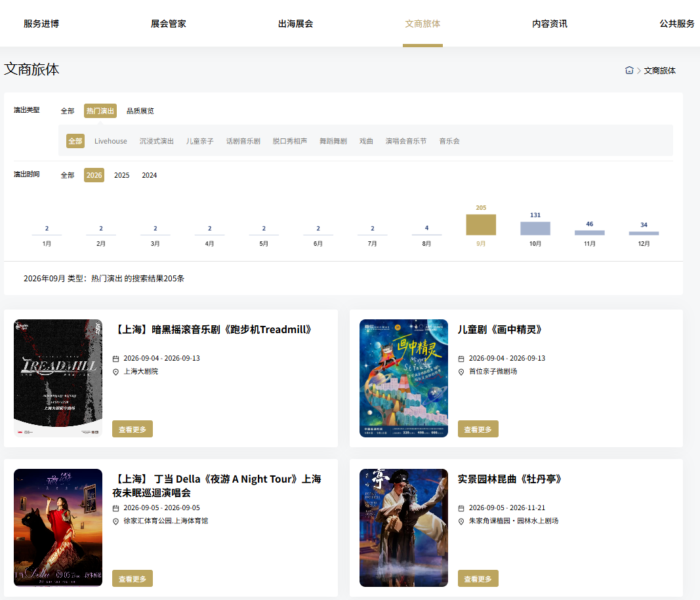Select year 2024 filter
The image size is (700, 600).
click(x=150, y=175)
